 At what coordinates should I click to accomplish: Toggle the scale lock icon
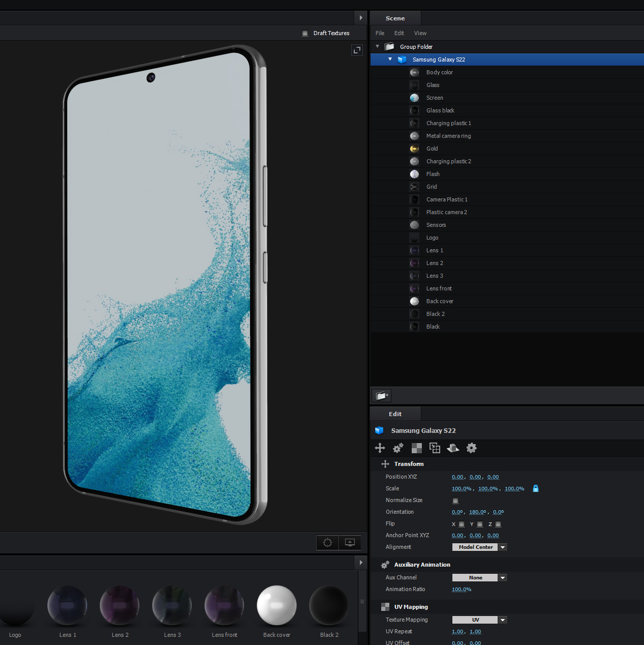[536, 488]
